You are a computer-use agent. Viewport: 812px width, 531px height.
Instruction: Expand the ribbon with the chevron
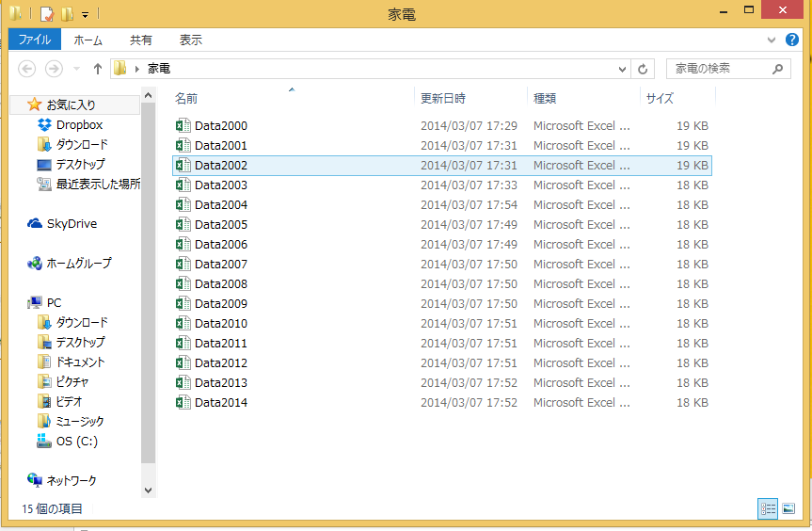pyautogui.click(x=772, y=40)
